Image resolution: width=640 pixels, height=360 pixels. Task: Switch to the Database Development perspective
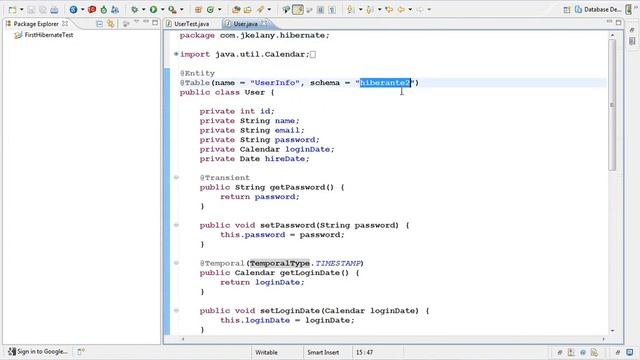598,9
